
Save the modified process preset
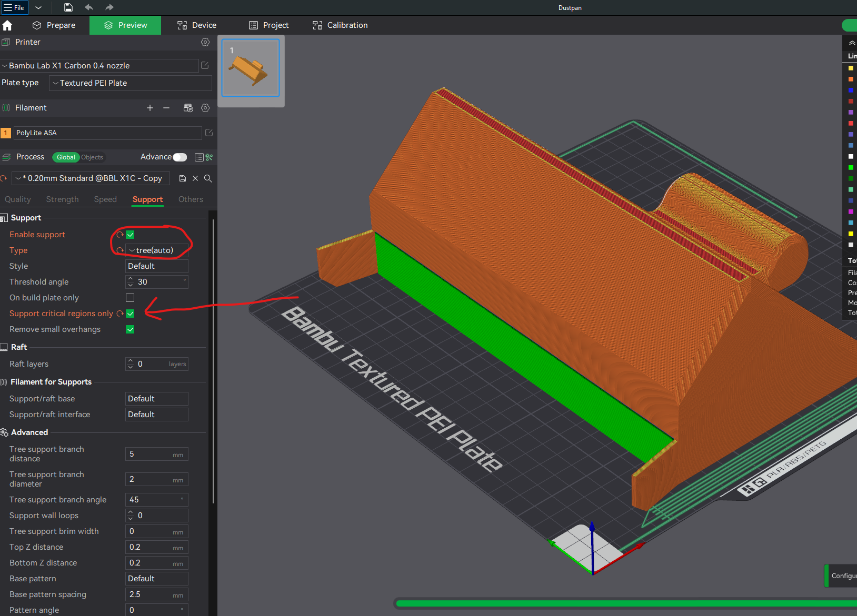[183, 178]
